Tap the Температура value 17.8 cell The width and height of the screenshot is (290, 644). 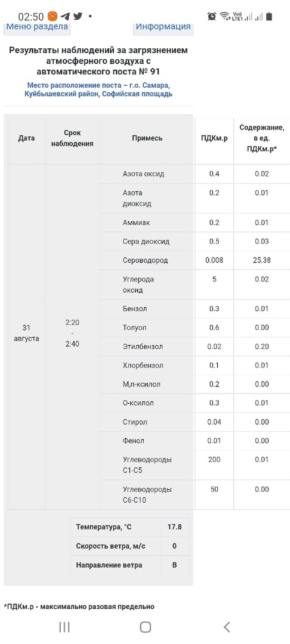pyautogui.click(x=175, y=527)
